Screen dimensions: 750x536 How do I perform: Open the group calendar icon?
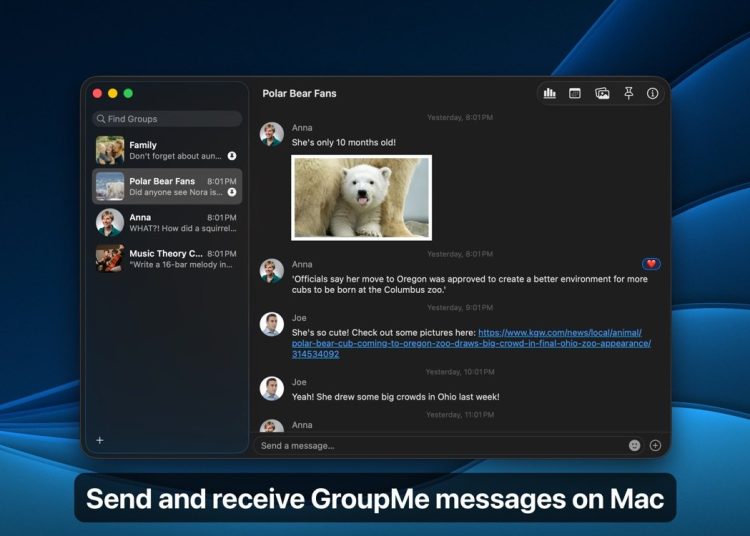click(575, 93)
